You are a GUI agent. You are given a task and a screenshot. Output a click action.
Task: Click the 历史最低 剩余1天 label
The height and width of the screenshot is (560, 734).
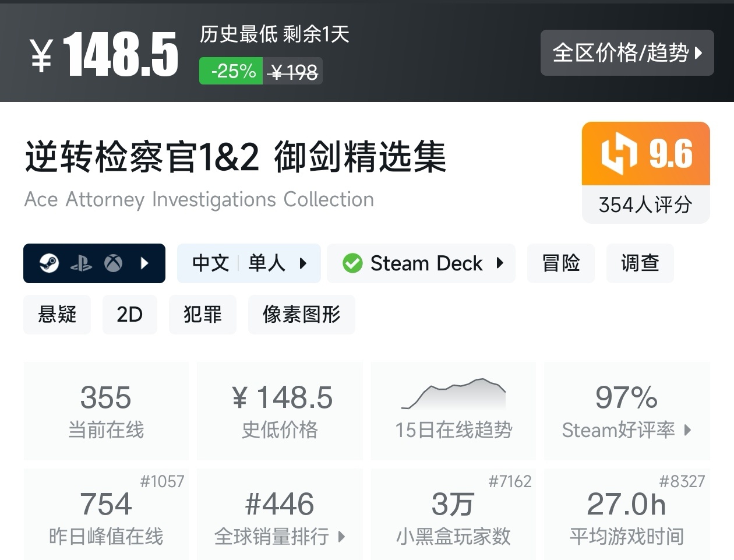pyautogui.click(x=274, y=34)
